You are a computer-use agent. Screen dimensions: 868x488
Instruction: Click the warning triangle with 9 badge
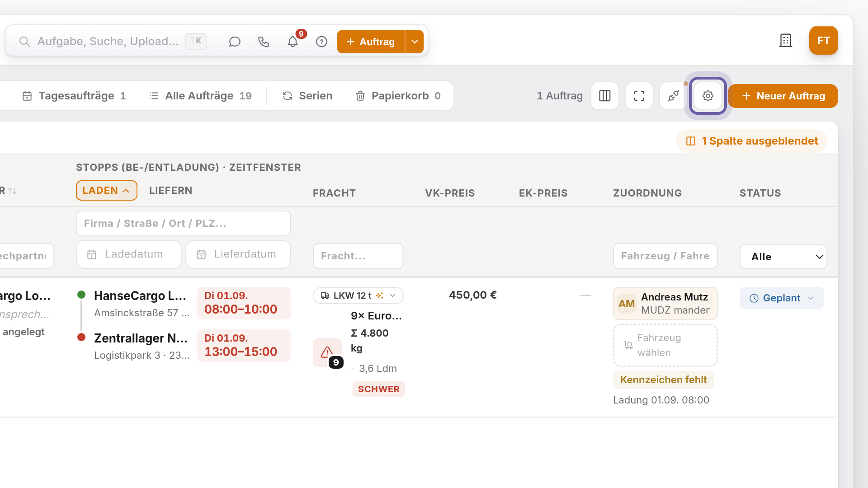tap(327, 352)
